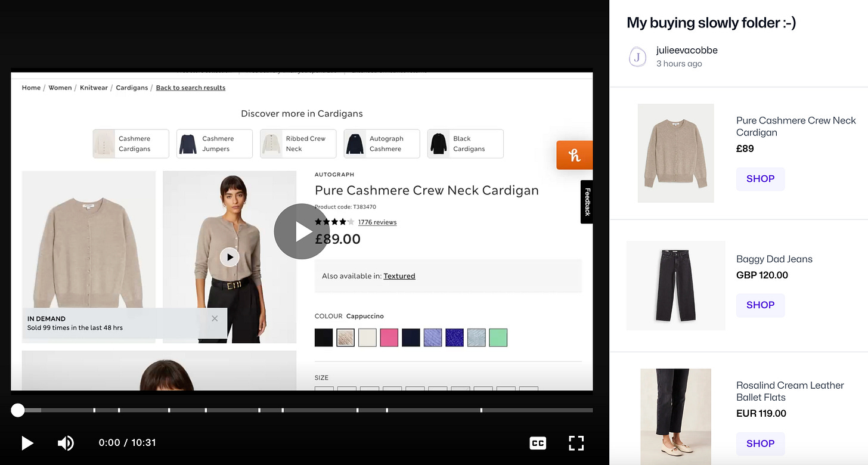Click the "My buying slowly folder :-)" heading

[711, 23]
